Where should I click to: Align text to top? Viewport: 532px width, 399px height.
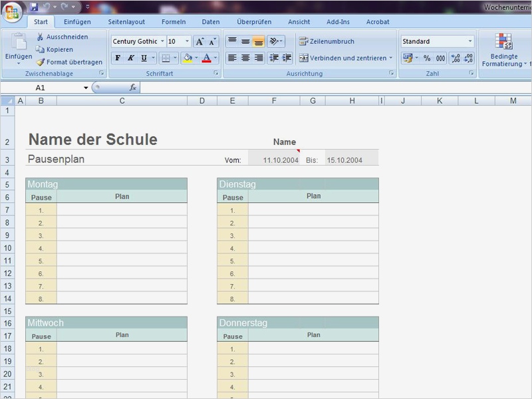point(232,41)
